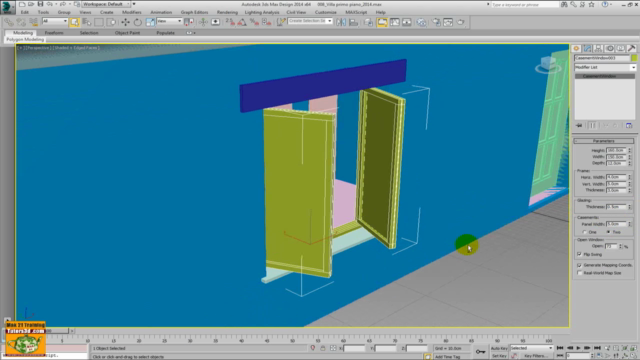Open the View reference coordinate dropdown

169,21
